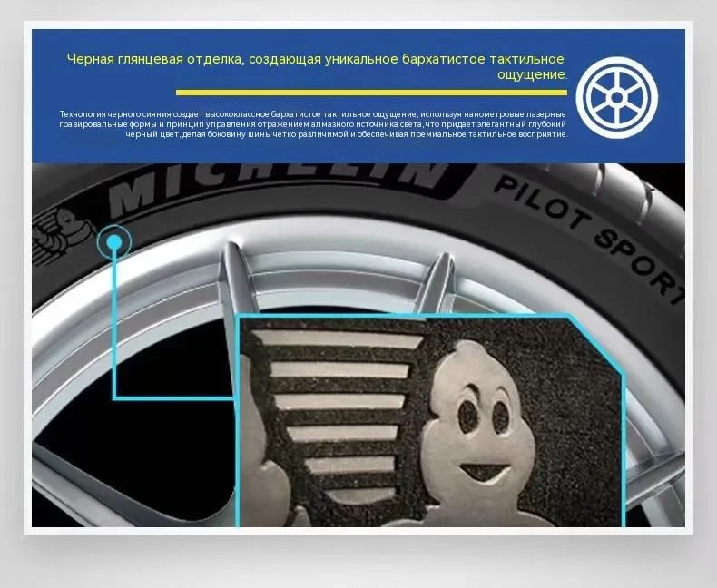The image size is (717, 588).
Task: Click the magnified Michelin man inset image
Action: [x=431, y=421]
